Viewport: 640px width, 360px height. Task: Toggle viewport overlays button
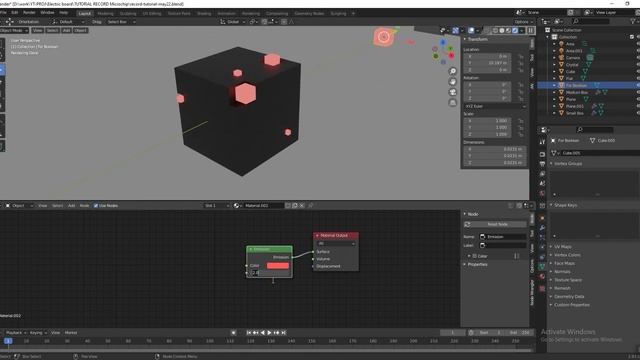click(471, 31)
